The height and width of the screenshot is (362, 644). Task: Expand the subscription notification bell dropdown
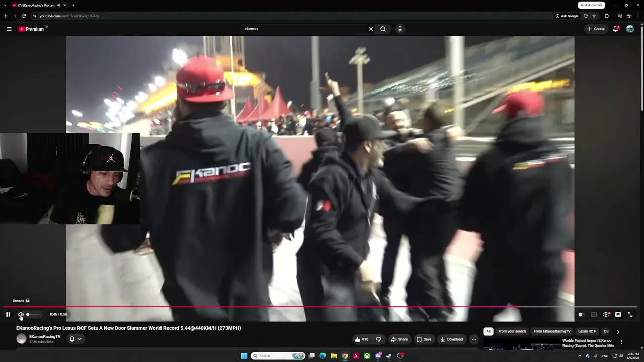[75, 339]
